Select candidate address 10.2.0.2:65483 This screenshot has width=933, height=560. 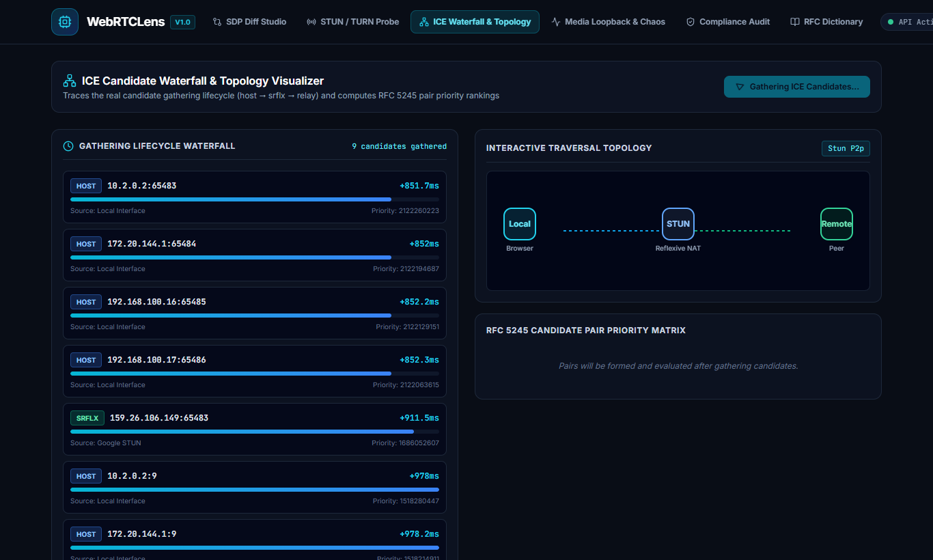(x=142, y=186)
